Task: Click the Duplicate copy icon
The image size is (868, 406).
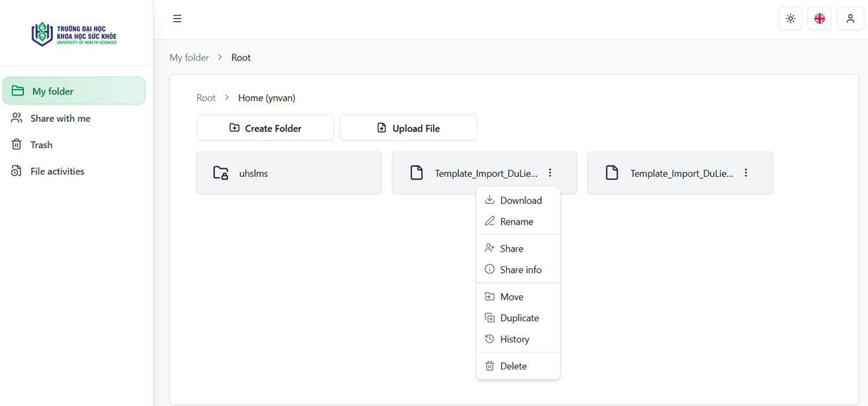Action: pos(489,318)
